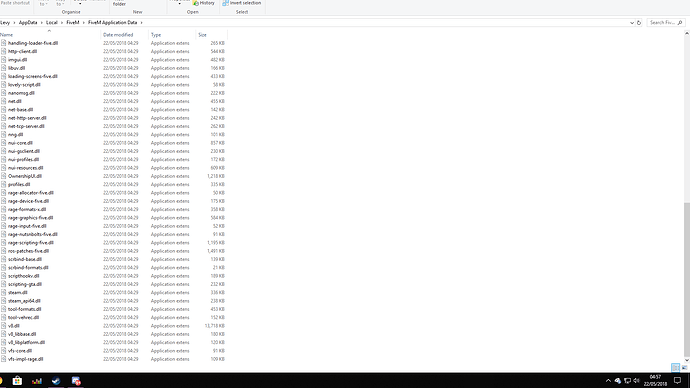This screenshot has height=388, width=690.
Task: Select the ros-patches-five.dll file
Action: click(29, 251)
